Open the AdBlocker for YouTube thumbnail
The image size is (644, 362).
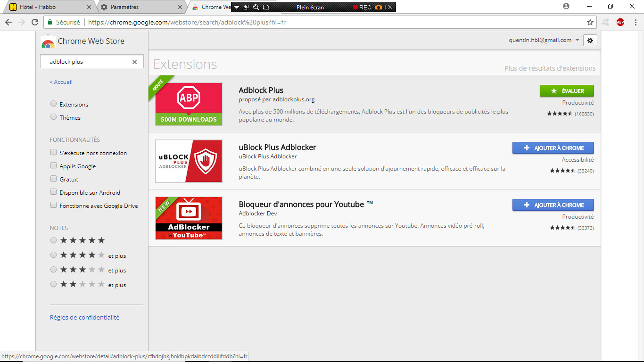pyautogui.click(x=189, y=218)
